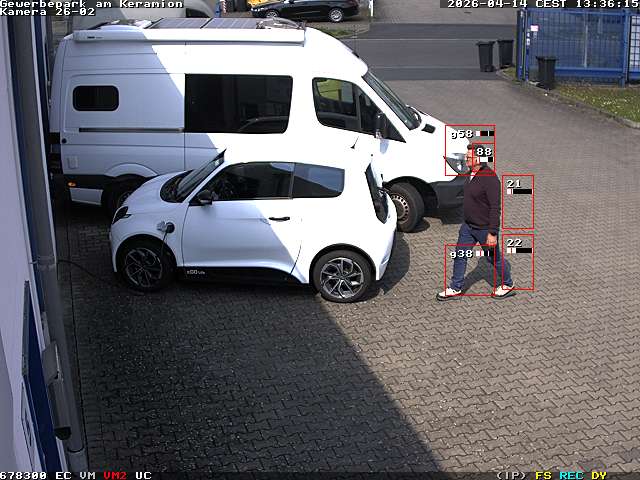Click the confidence bar in box 22

point(518,250)
